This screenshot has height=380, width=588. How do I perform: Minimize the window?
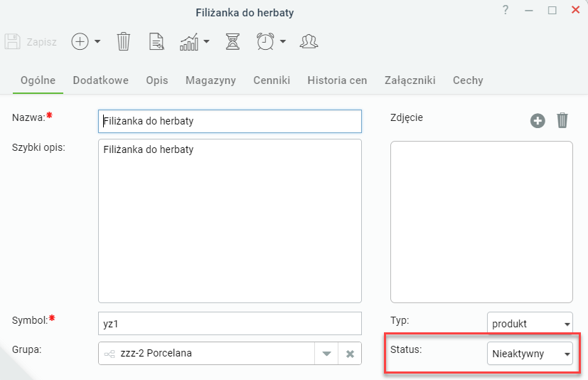coord(529,11)
